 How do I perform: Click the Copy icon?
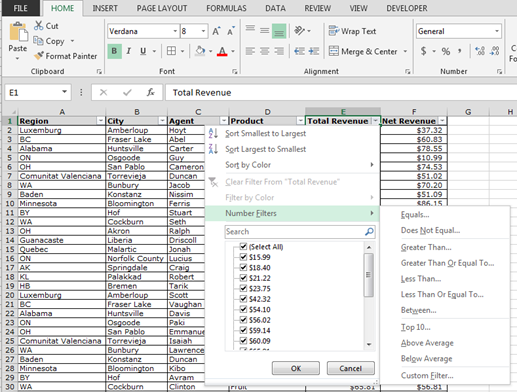38,41
